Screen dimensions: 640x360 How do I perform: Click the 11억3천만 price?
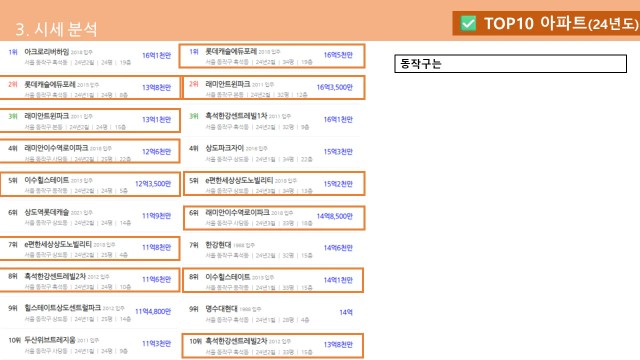pos(156,344)
